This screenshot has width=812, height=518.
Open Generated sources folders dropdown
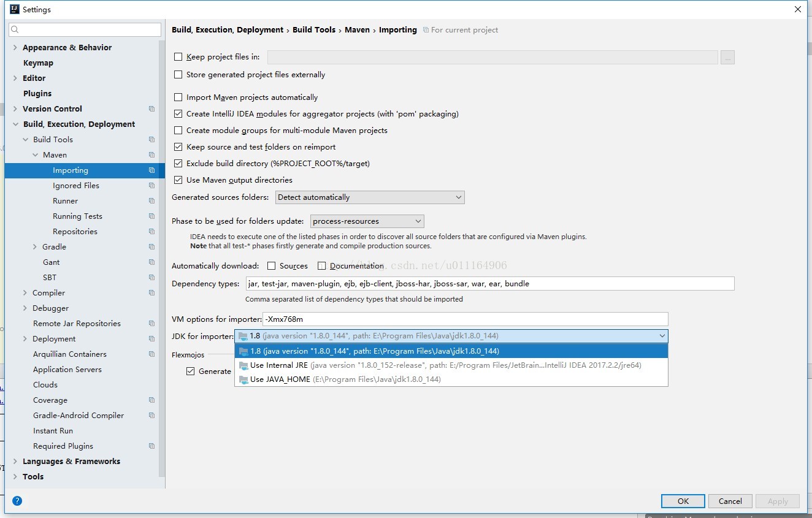pyautogui.click(x=370, y=197)
